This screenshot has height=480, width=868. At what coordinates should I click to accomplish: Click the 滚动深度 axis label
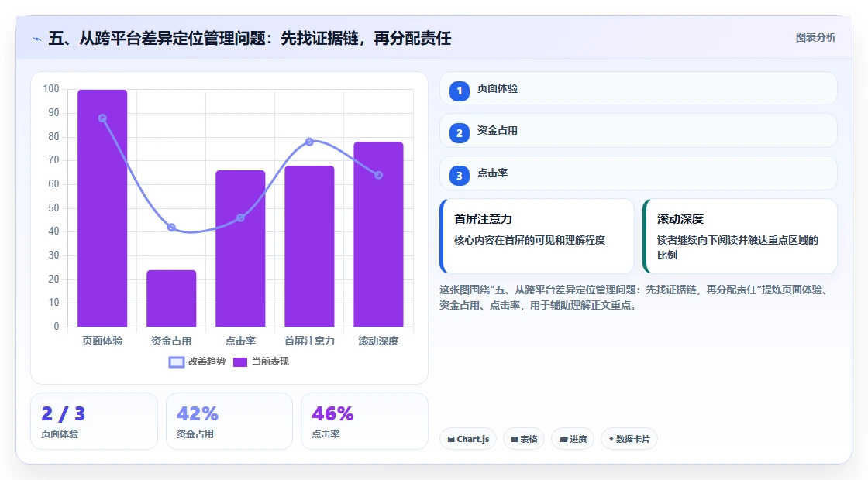click(x=379, y=341)
